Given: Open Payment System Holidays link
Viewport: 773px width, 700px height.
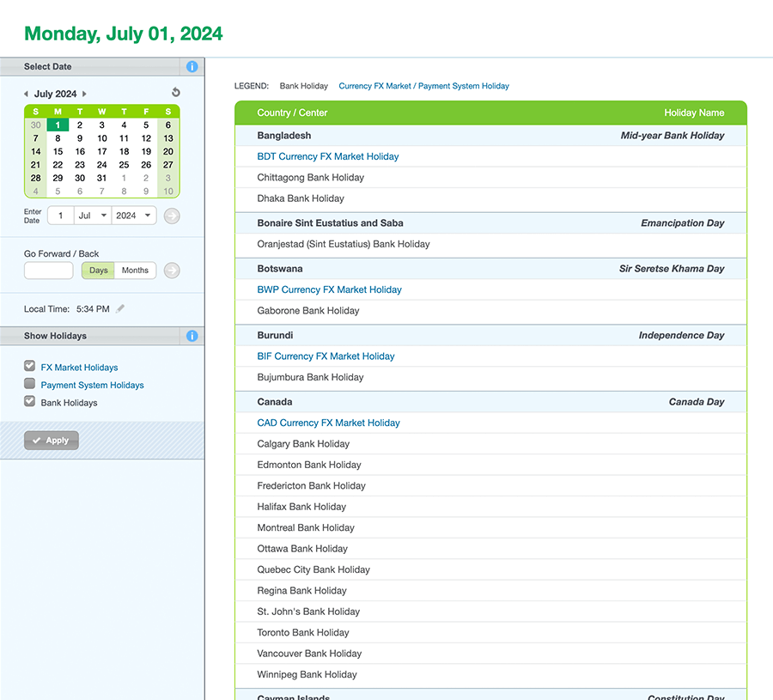Looking at the screenshot, I should tap(92, 385).
